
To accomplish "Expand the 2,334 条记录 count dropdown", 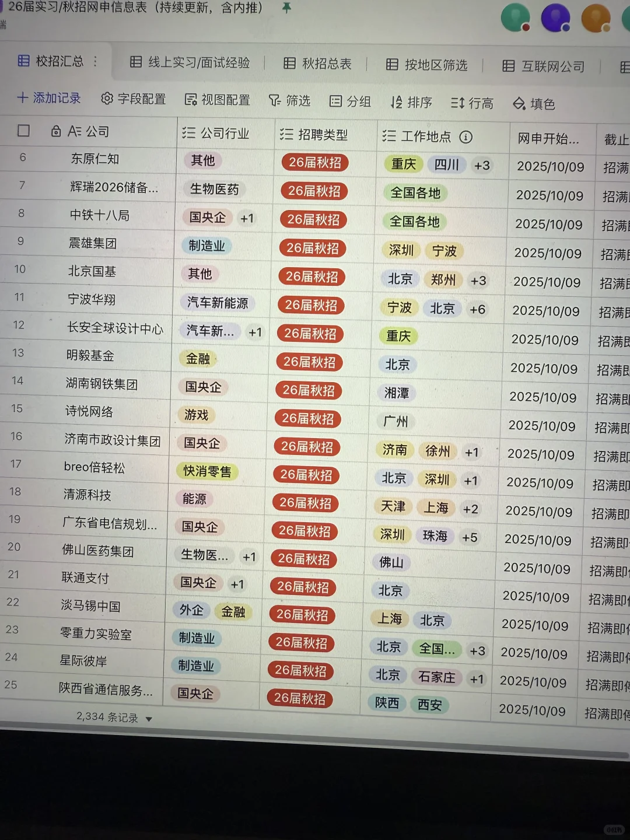I will pyautogui.click(x=114, y=717).
